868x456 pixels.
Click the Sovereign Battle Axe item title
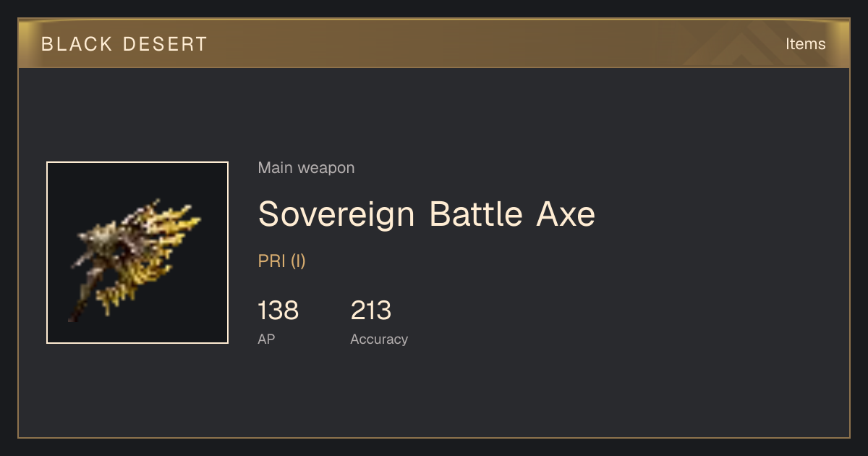427,214
